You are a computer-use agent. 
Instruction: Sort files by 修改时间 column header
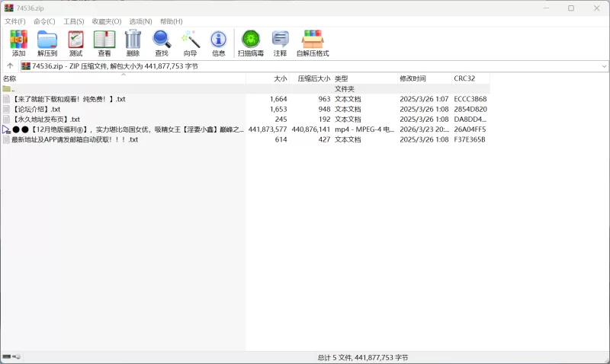point(413,78)
